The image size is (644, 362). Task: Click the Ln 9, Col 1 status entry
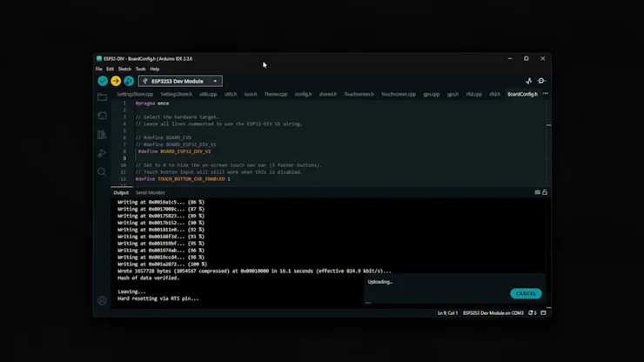tap(447, 313)
